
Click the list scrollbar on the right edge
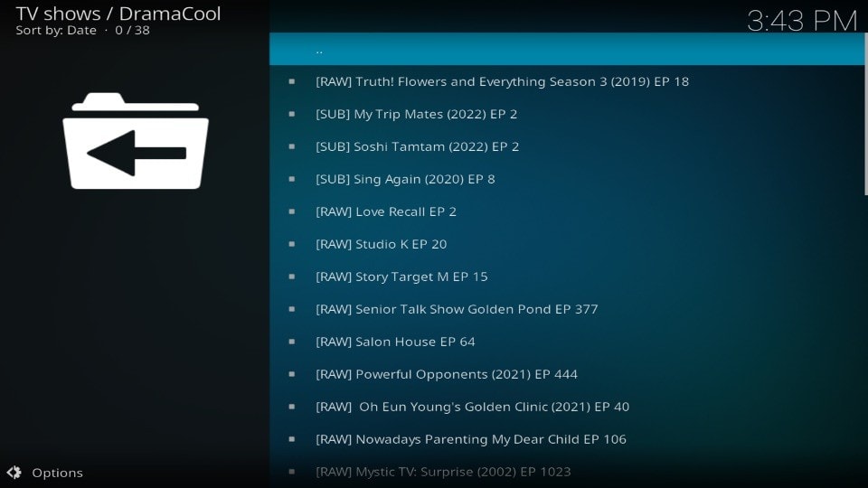click(x=866, y=114)
